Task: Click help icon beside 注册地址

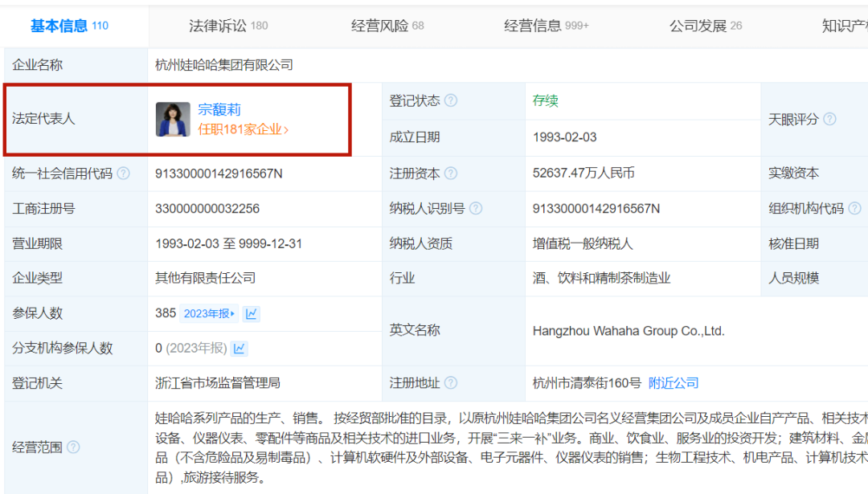Action: click(451, 383)
